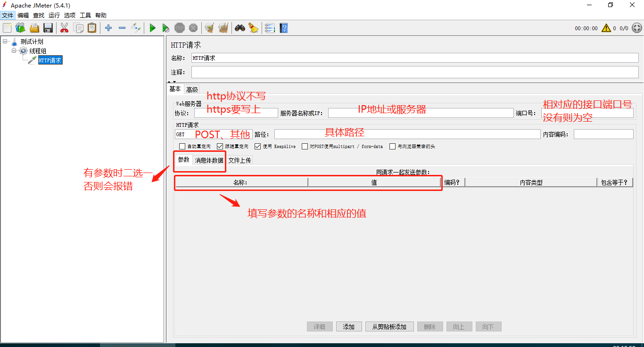
Task: Click the circular remote status icon top-right
Action: (636, 28)
